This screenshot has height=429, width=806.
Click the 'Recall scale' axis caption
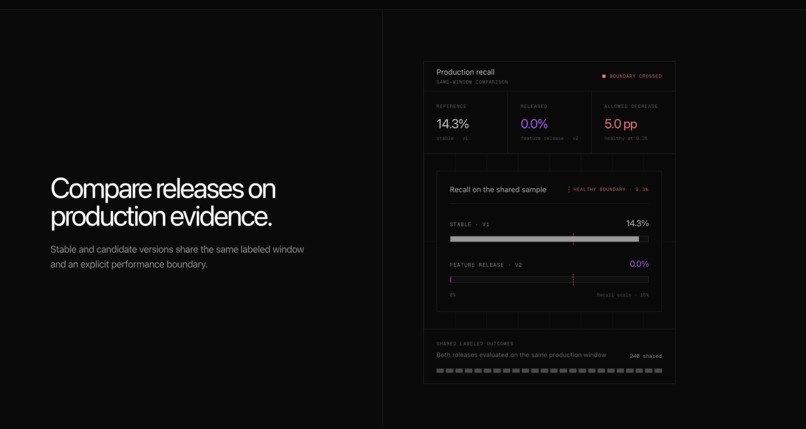coord(622,295)
